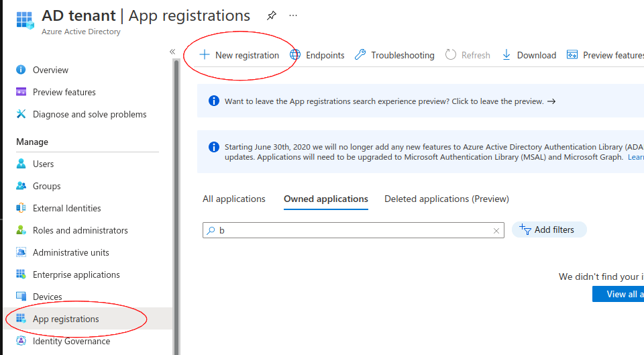Open Users in the Manage menu
The width and height of the screenshot is (644, 355).
pyautogui.click(x=43, y=164)
